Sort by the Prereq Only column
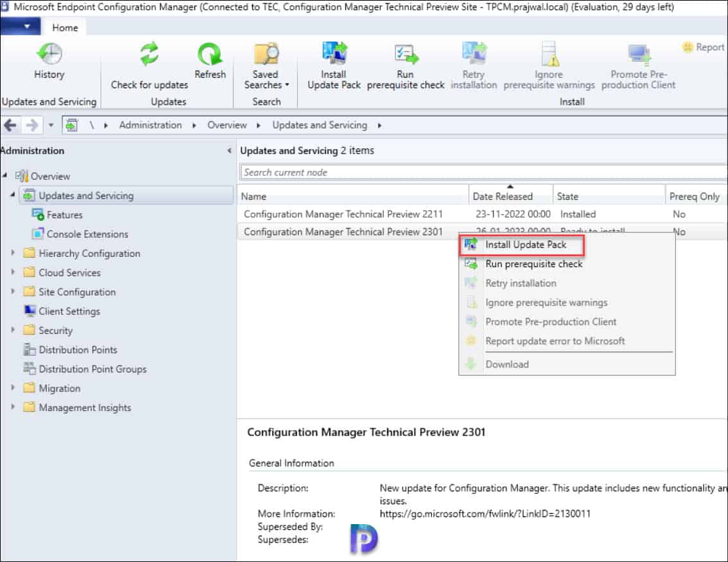The image size is (728, 562). tap(697, 197)
